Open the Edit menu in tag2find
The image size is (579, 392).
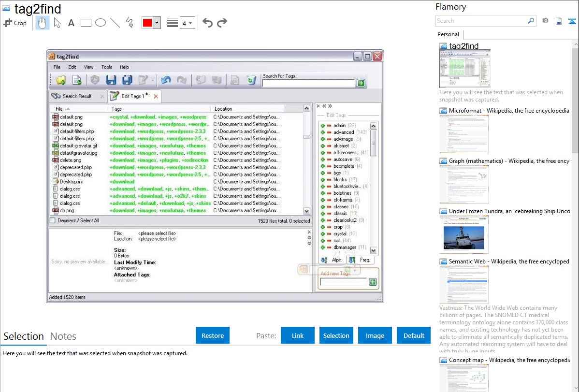pos(72,67)
